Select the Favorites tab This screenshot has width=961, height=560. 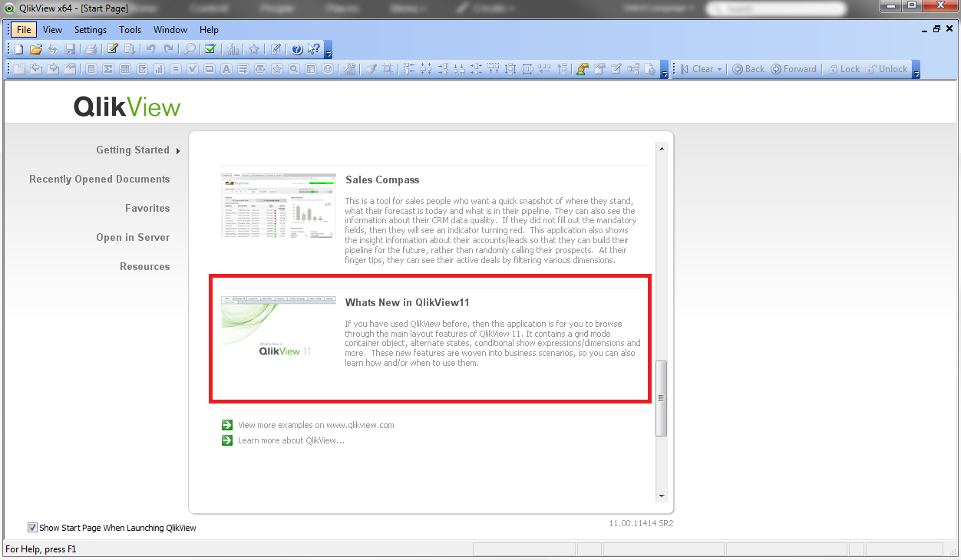[147, 208]
